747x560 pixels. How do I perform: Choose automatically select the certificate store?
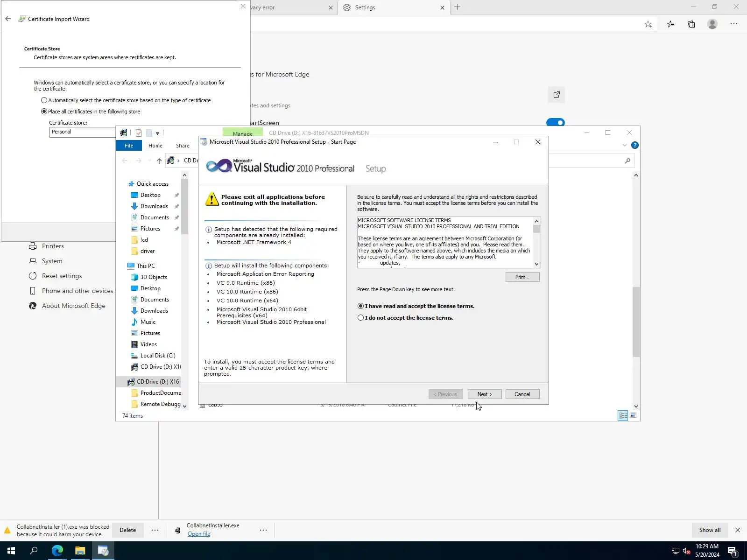pos(44,100)
